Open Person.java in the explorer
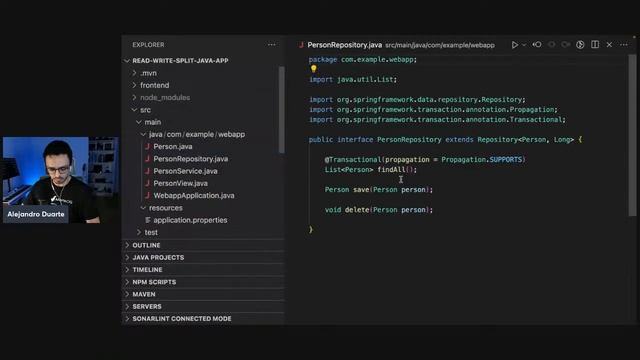The image size is (640, 360). 173,147
